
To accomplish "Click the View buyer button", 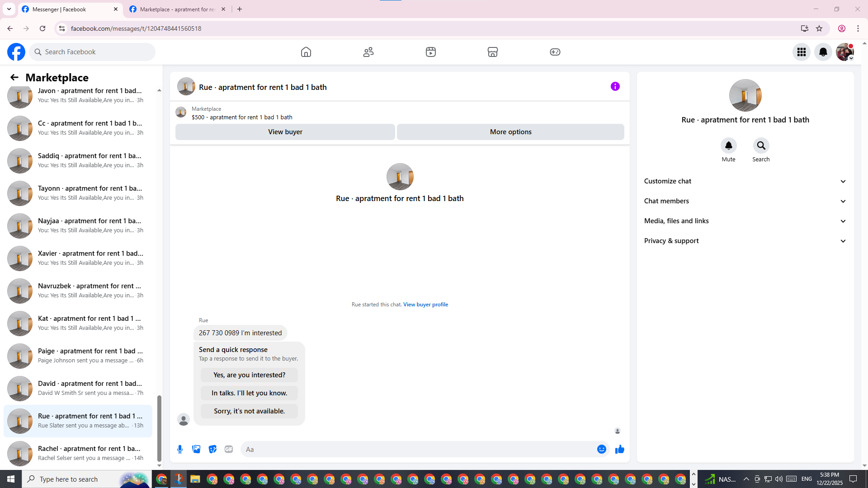I will click(285, 132).
